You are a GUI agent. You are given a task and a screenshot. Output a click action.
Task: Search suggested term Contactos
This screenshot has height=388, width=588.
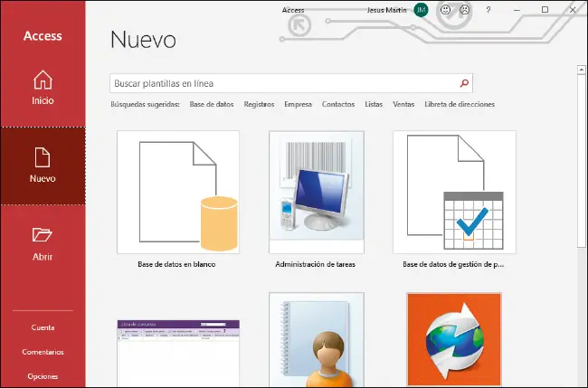click(338, 104)
